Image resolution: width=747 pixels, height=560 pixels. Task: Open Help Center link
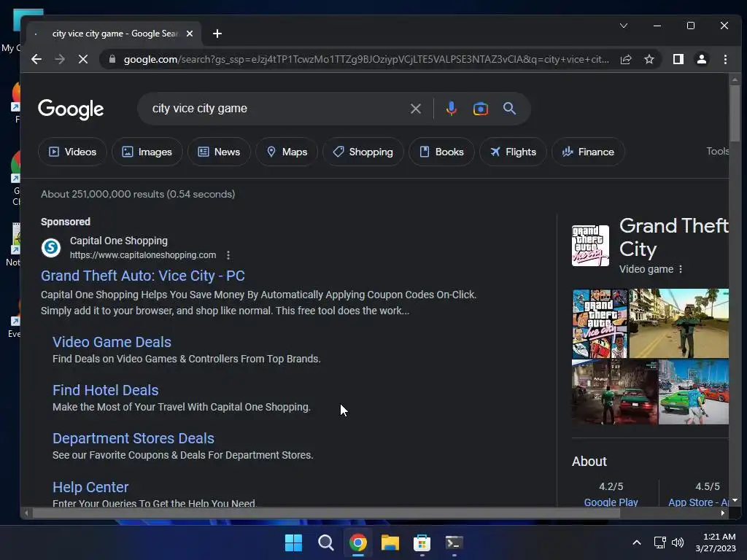pos(90,487)
